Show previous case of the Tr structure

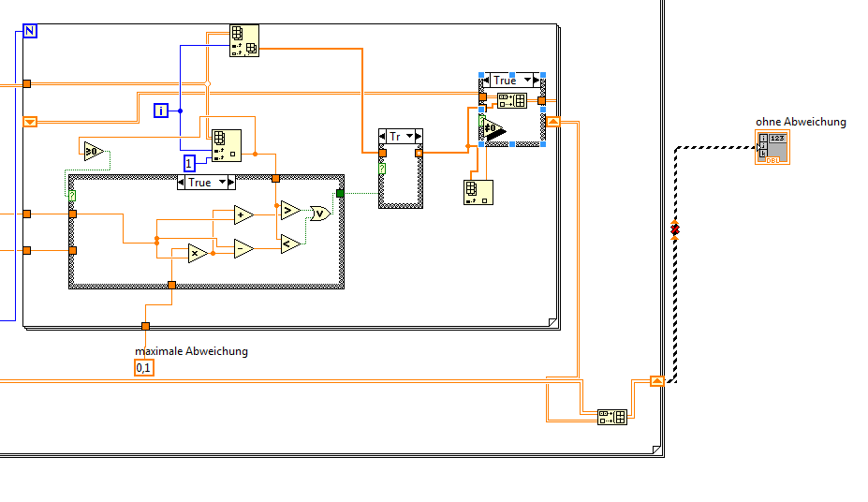tap(383, 136)
